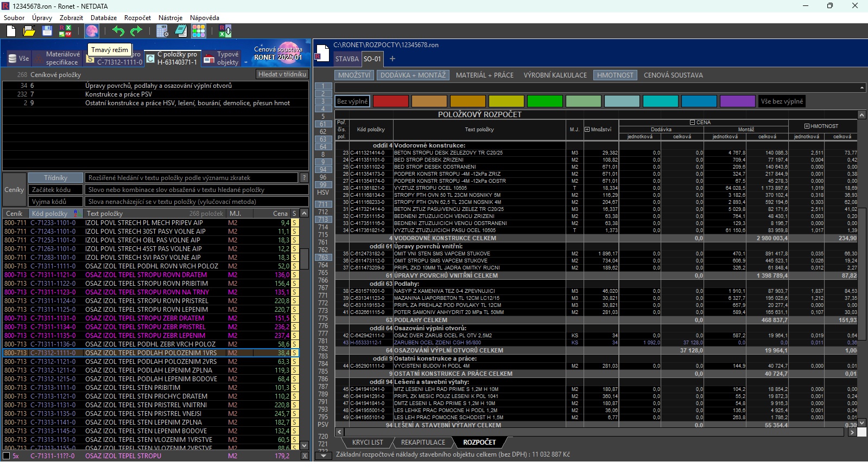
Task: Open the Nástroje menu
Action: 170,17
